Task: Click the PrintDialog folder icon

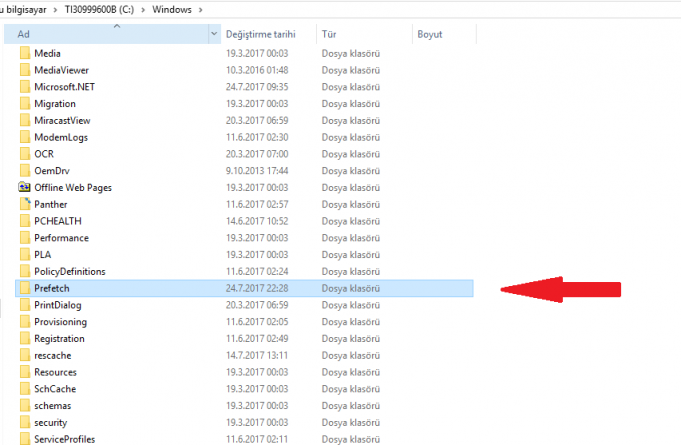Action: (x=25, y=305)
